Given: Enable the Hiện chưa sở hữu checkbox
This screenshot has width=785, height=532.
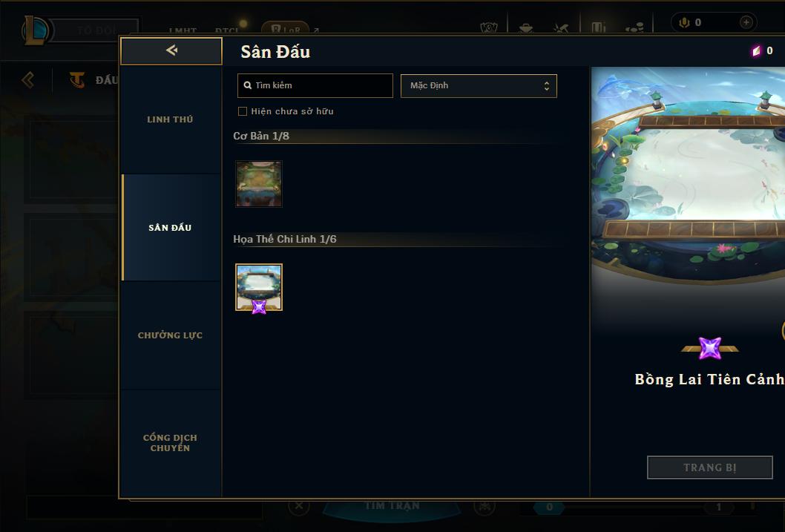Looking at the screenshot, I should (x=243, y=111).
